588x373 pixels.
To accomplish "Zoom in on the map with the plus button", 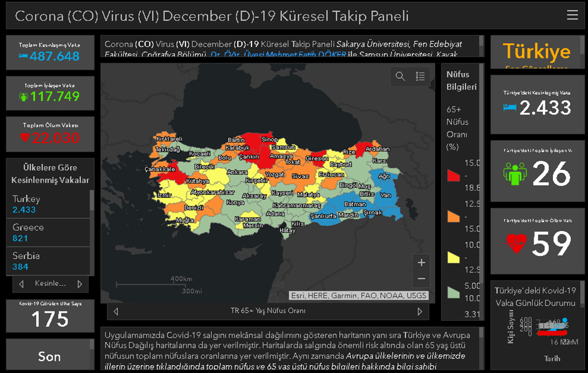I will 421,262.
